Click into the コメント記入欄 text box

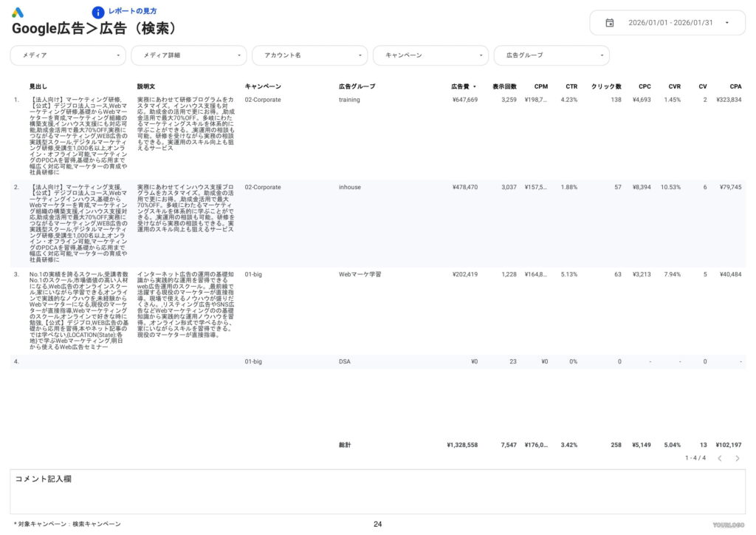(x=377, y=495)
